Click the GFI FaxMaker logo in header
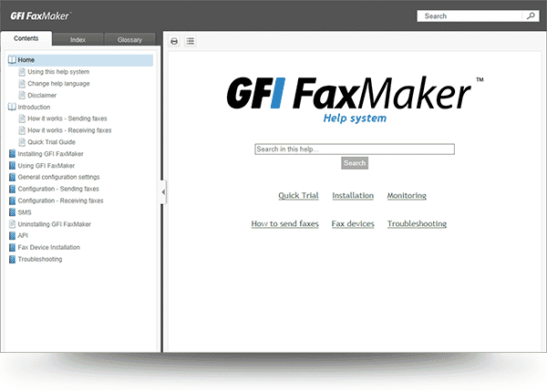This screenshot has width=547, height=392. click(x=40, y=16)
